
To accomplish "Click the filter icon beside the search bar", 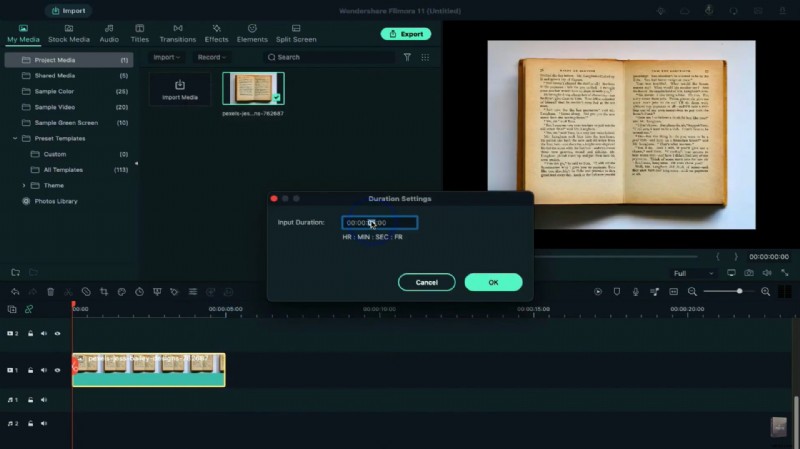I will (407, 58).
